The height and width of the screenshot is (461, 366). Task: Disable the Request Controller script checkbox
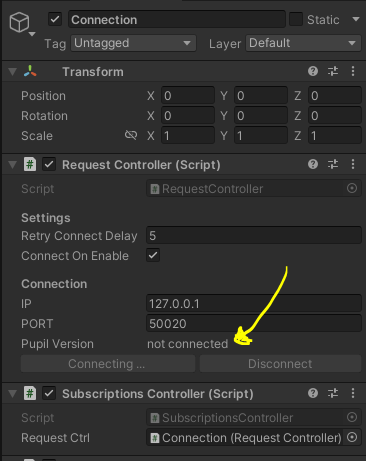point(49,165)
